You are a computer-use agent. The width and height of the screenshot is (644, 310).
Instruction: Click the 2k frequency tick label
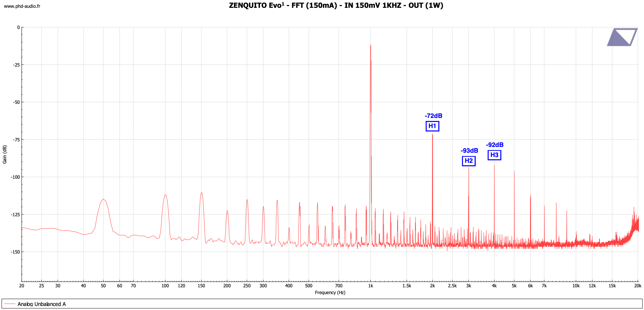click(432, 286)
